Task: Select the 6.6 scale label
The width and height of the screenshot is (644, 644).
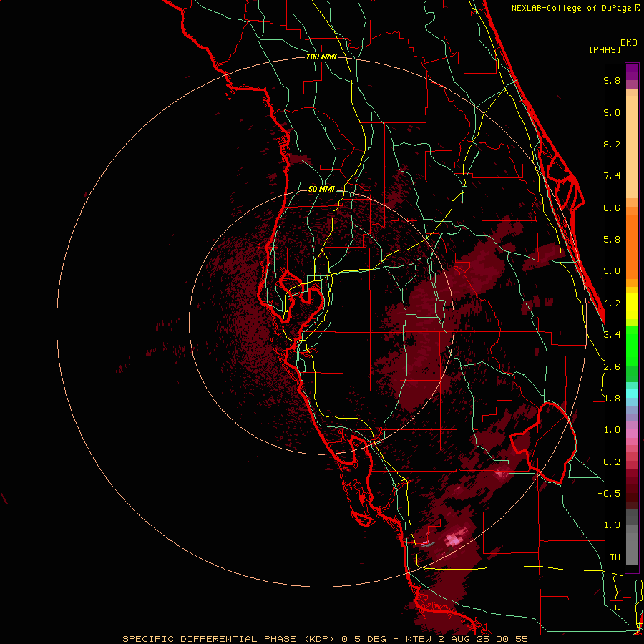Action: pos(612,208)
